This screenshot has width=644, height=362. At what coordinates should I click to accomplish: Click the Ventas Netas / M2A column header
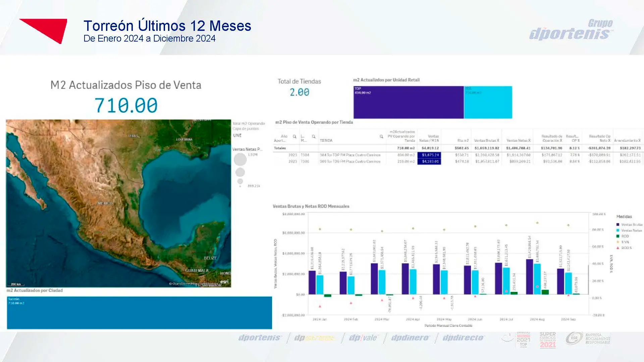tap(429, 138)
